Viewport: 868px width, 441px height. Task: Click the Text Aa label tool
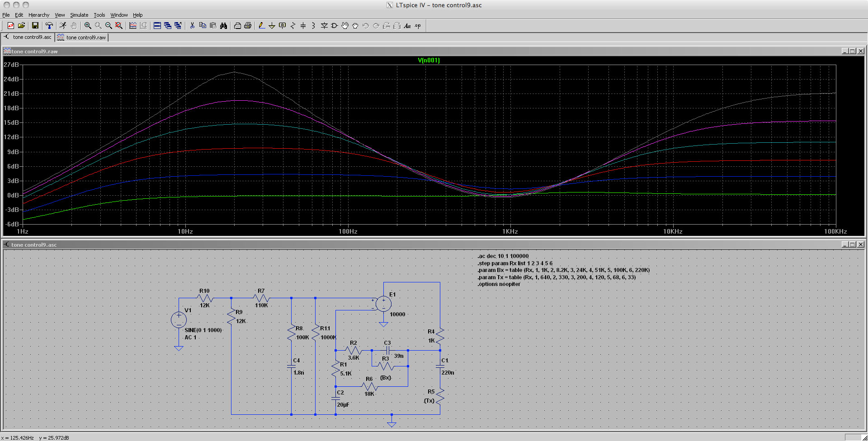[x=407, y=26]
